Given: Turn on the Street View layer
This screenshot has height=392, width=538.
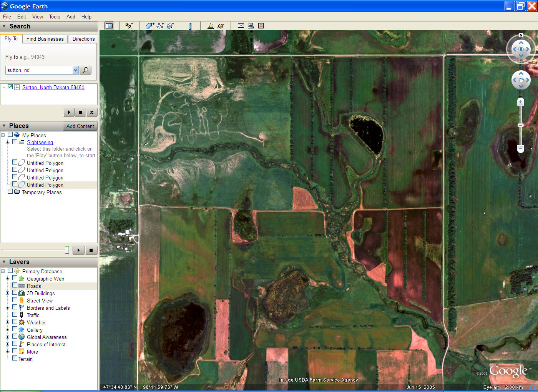Looking at the screenshot, I should (x=15, y=300).
